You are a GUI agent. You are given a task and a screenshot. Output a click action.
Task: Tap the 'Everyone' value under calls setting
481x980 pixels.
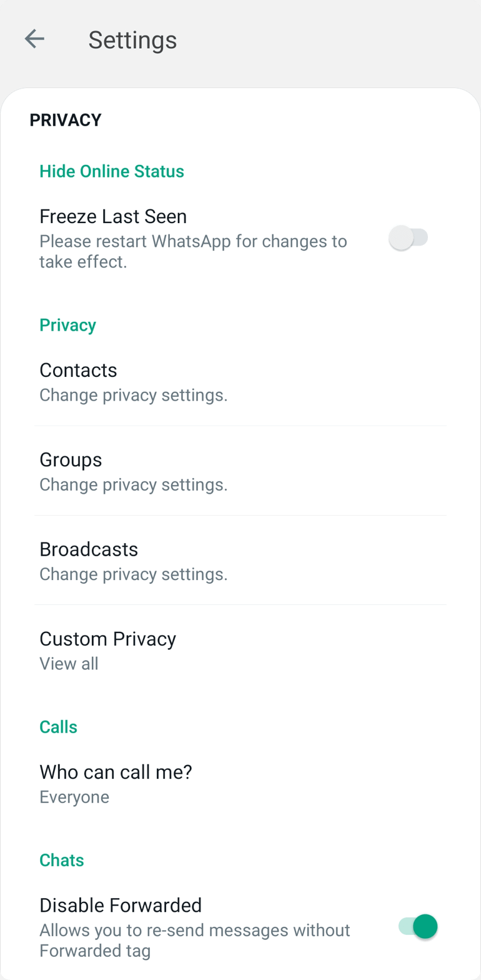point(74,797)
